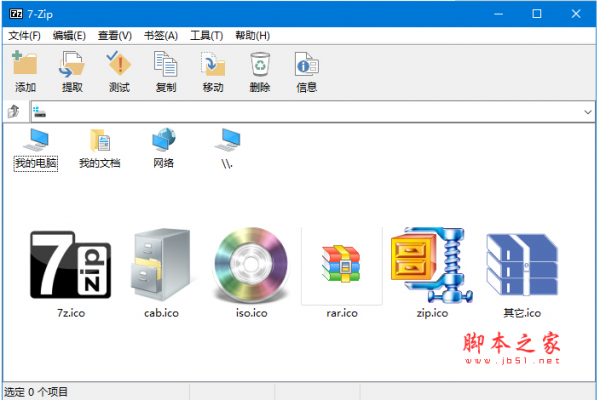
Task: Open the 书签(A) menu
Action: (161, 36)
